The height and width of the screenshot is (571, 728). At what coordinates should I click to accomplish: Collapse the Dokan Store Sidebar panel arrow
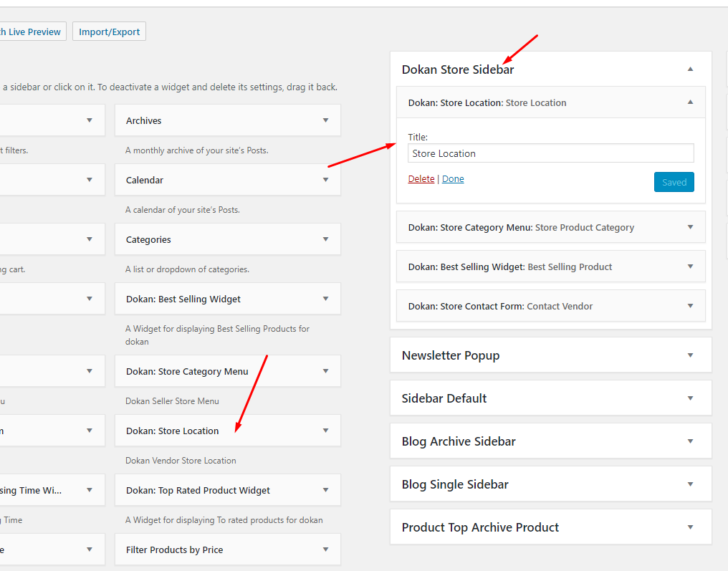coord(691,69)
